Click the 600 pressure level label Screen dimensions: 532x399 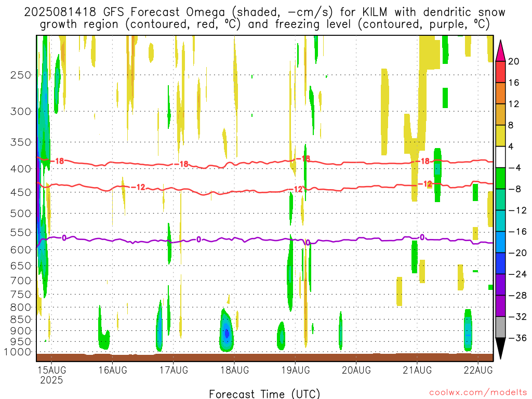tap(21, 250)
